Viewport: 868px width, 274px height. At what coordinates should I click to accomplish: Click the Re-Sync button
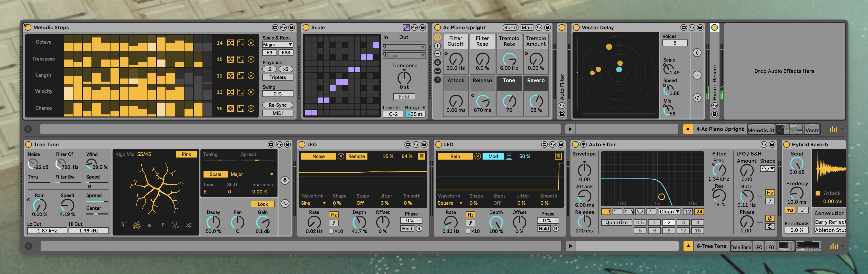[278, 105]
